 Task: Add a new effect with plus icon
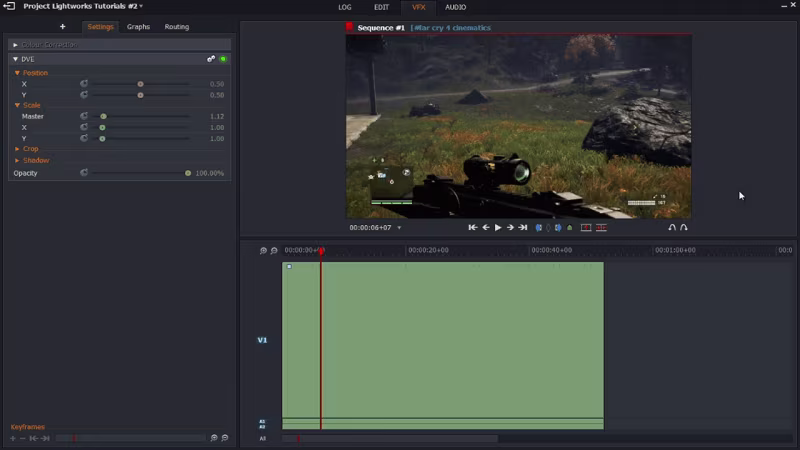coord(62,27)
